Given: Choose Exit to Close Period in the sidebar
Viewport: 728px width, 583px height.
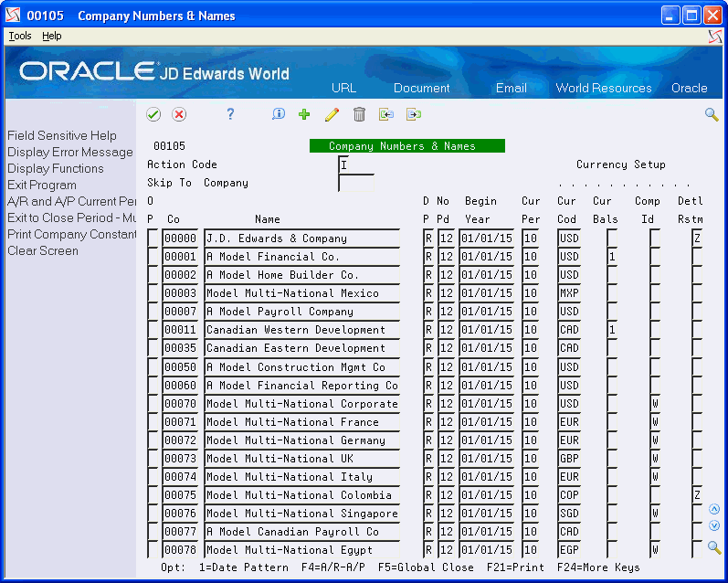Looking at the screenshot, I should (71, 217).
